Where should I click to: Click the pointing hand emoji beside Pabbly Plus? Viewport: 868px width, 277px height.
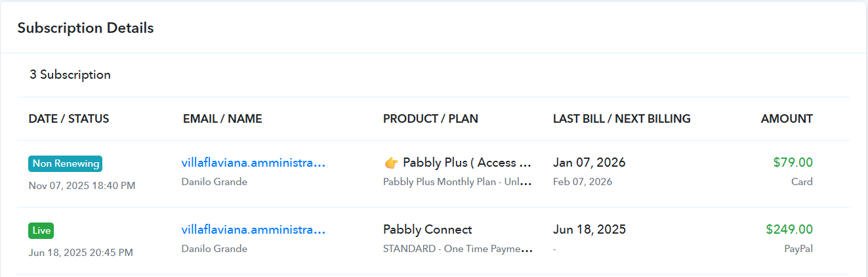click(390, 163)
